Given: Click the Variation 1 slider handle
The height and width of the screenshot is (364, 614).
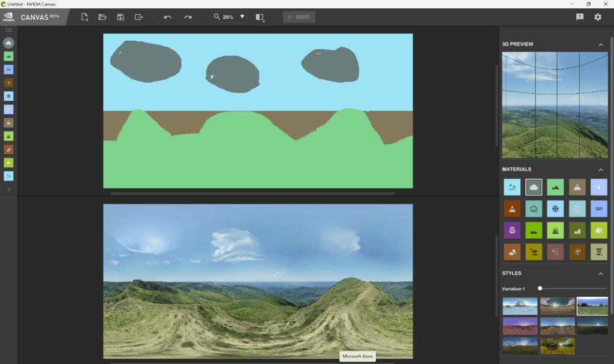Looking at the screenshot, I should click(540, 288).
